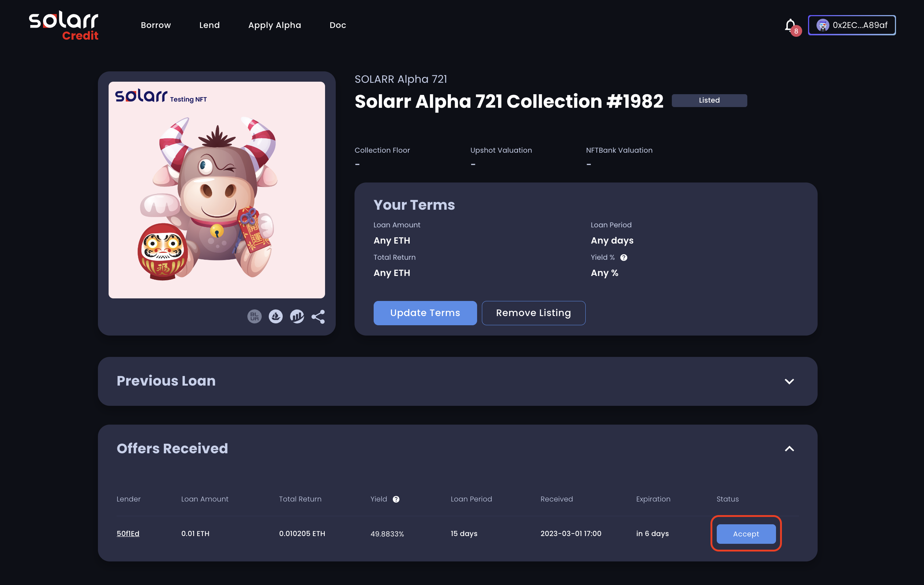924x585 pixels.
Task: Click the wallet avatar icon
Action: pos(822,25)
